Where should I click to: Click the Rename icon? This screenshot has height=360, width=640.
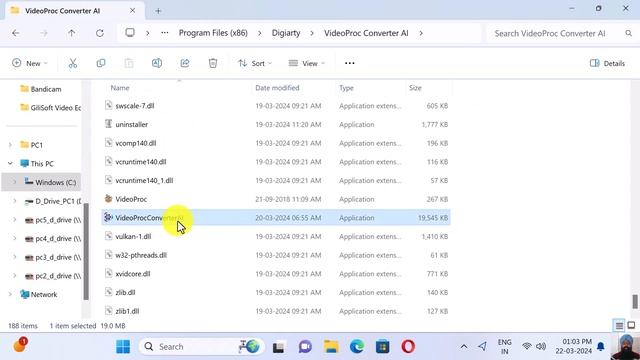(157, 63)
